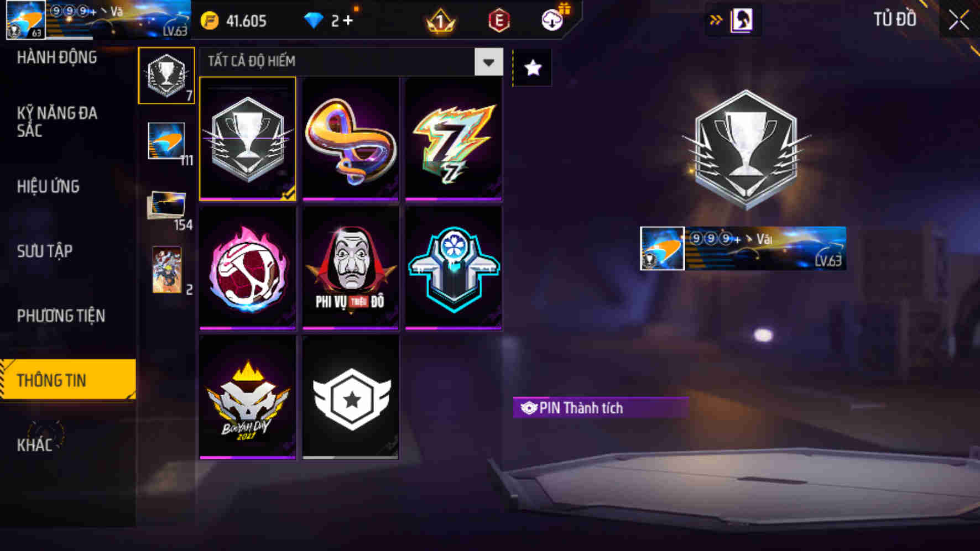Viewport: 980px width, 551px height.
Task: Open the download center cloud icon
Action: 552,20
